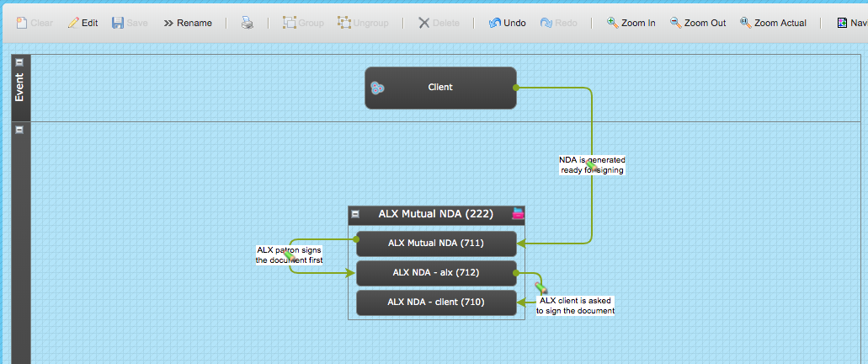Collapse the ALX Mutual NDA (222) group
868x364 pixels.
(x=355, y=214)
